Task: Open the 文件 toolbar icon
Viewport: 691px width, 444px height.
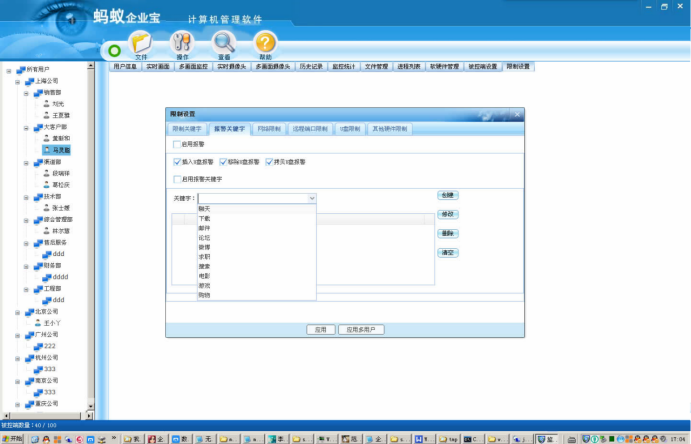Action: point(141,43)
